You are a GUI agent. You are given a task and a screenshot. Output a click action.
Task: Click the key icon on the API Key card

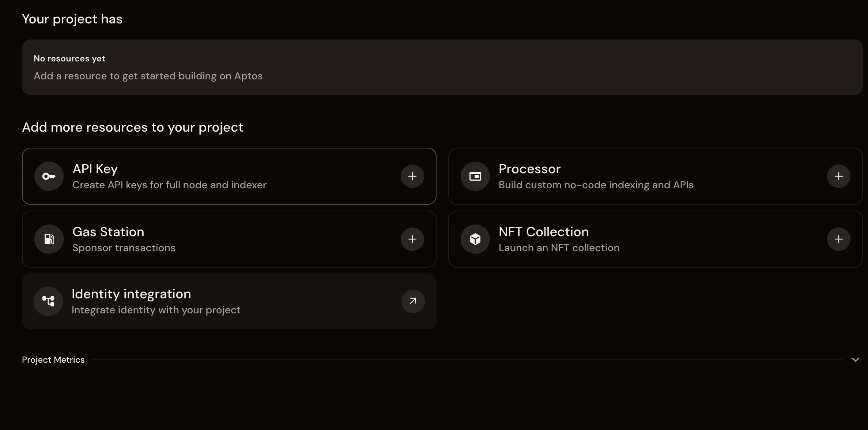[x=48, y=176]
